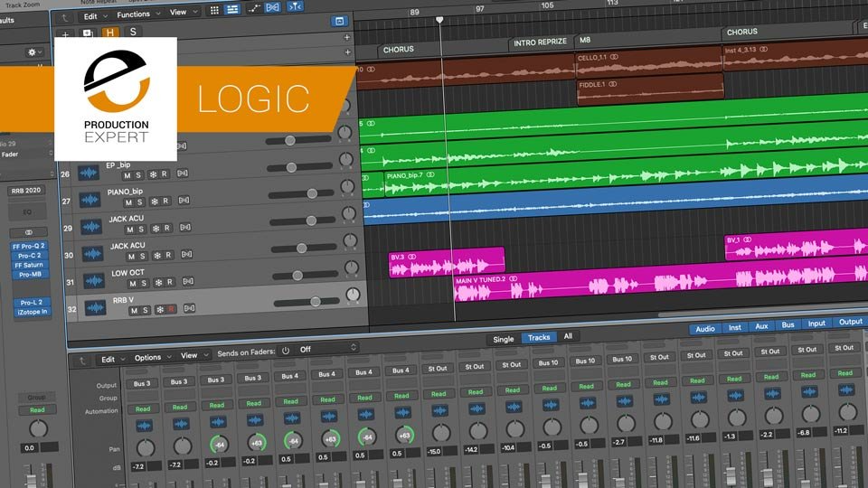The height and width of the screenshot is (488, 868).
Task: Click the EP_bip track volume slider
Action: point(300,166)
